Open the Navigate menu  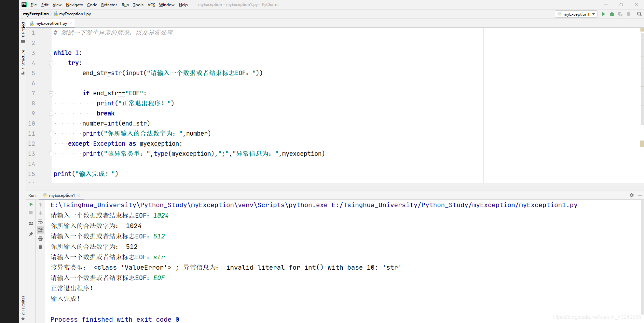tap(75, 5)
